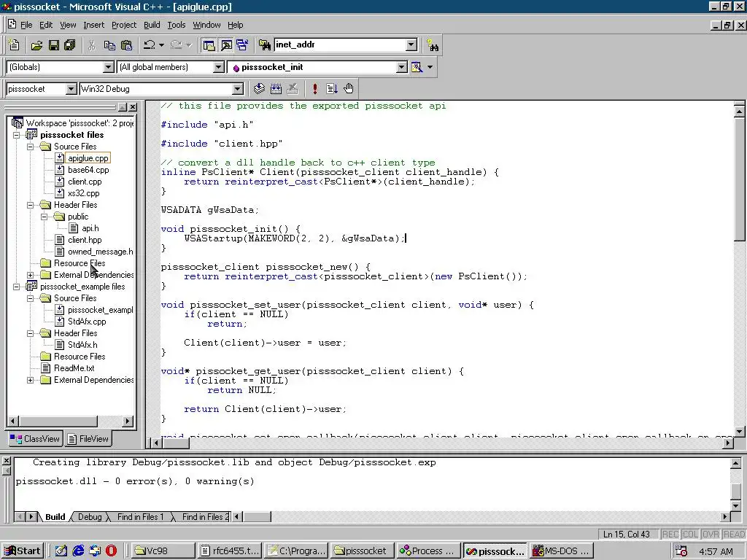747x560 pixels.
Task: Open the pisssocket_init members dropdown
Action: tap(402, 67)
